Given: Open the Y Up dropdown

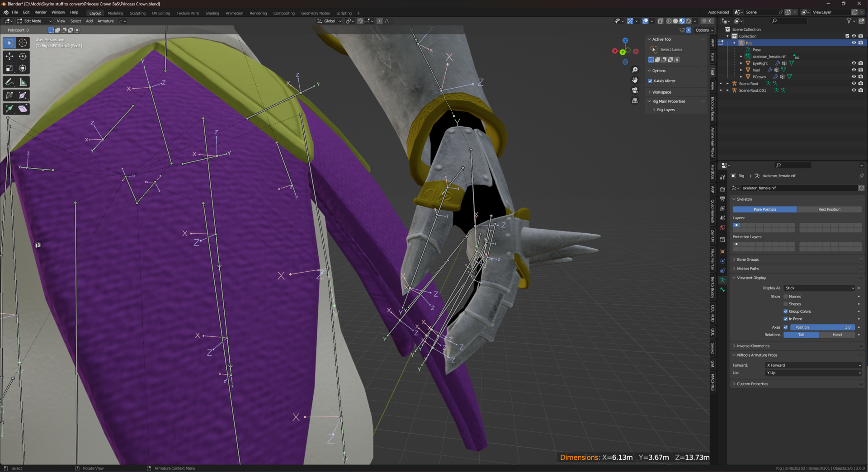Looking at the screenshot, I should [814, 373].
